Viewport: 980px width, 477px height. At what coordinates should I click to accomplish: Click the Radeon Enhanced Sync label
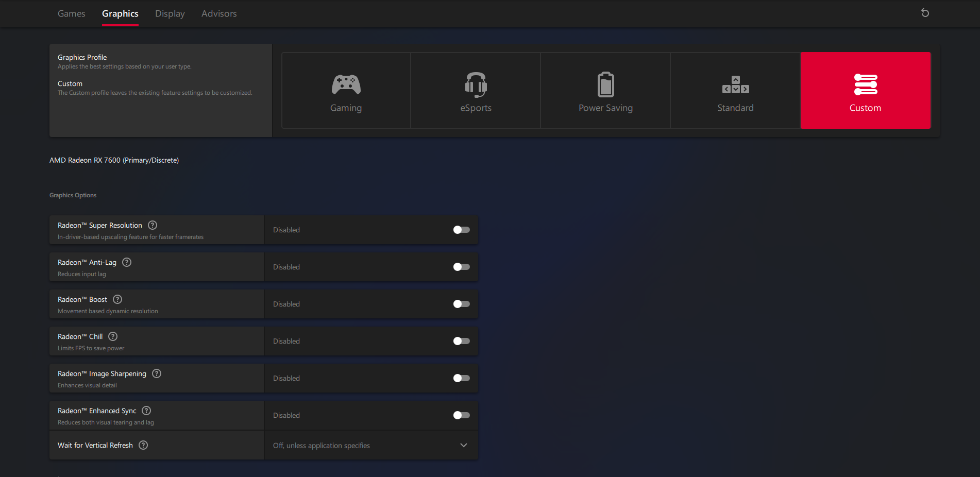[97, 411]
